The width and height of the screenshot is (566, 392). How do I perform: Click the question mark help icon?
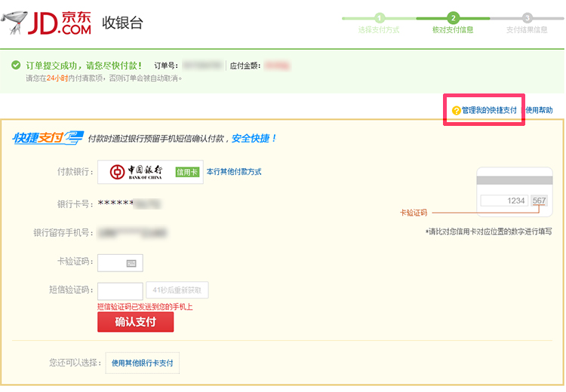pyautogui.click(x=456, y=110)
